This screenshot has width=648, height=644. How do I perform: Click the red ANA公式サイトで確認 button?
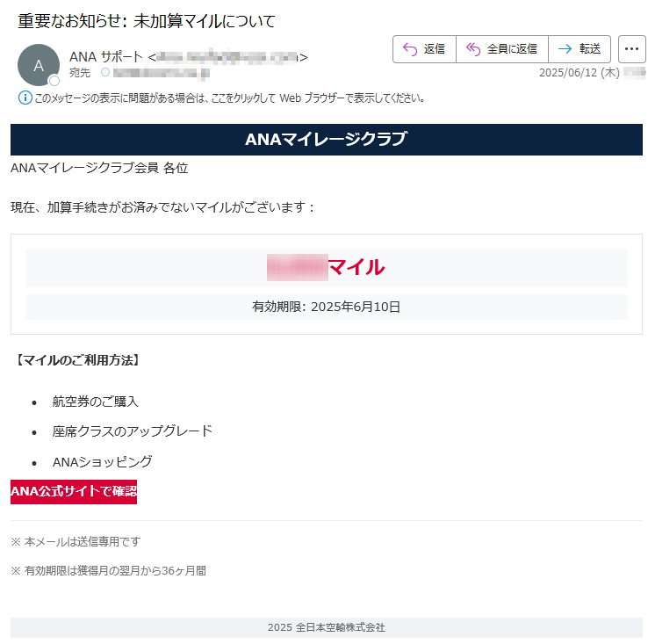pyautogui.click(x=74, y=492)
